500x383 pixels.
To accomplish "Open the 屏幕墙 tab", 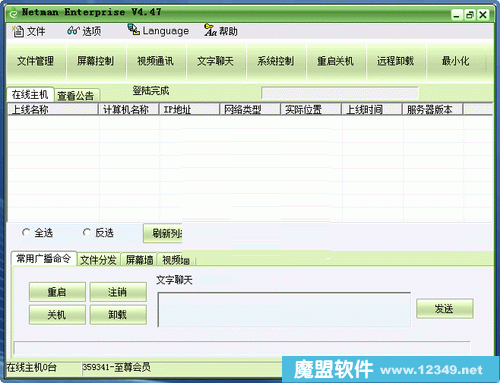I will [x=139, y=260].
